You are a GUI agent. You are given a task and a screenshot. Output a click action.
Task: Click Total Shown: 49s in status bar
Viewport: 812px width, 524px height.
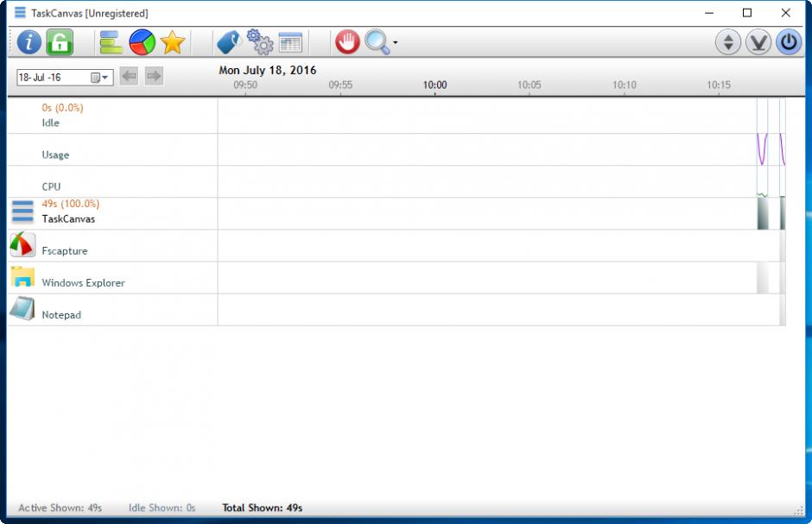[263, 508]
